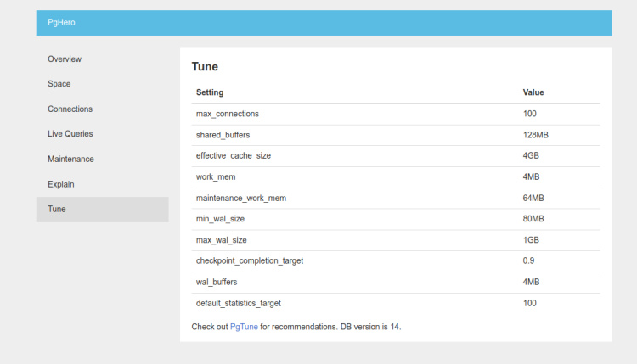637x364 pixels.
Task: Open Live Queries from sidebar
Action: pos(70,134)
